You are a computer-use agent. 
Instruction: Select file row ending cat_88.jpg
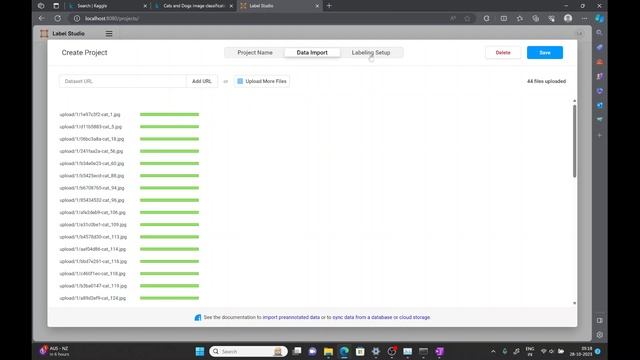91,176
